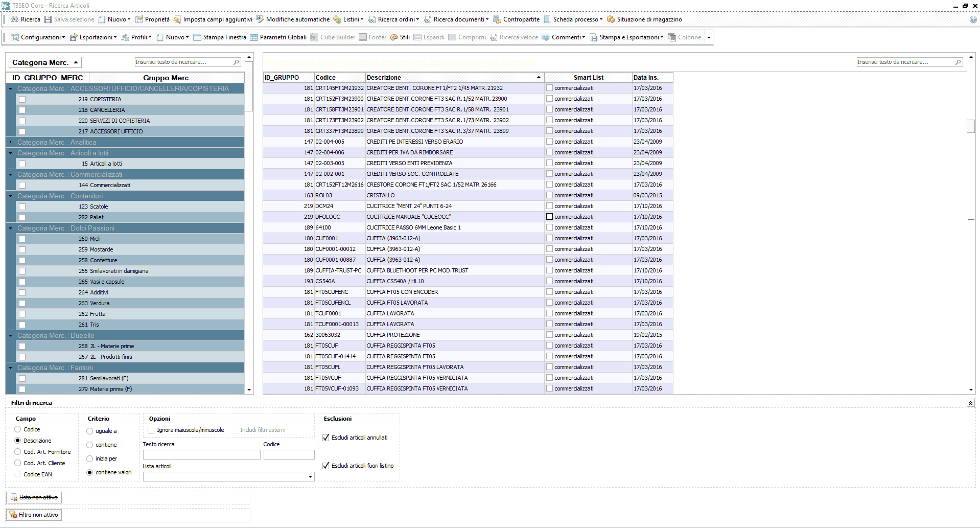The width and height of the screenshot is (980, 528).
Task: Select the Codice field radio button
Action: pyautogui.click(x=18, y=429)
